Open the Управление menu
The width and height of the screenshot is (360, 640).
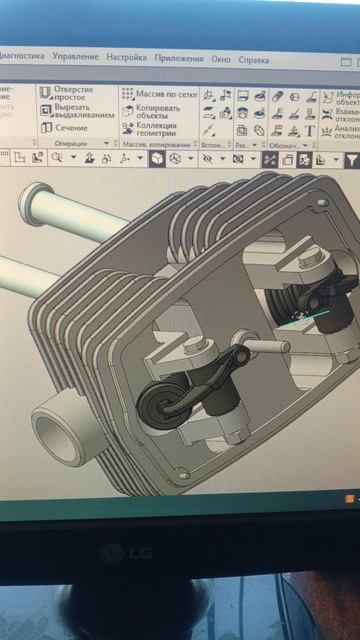(x=76, y=56)
